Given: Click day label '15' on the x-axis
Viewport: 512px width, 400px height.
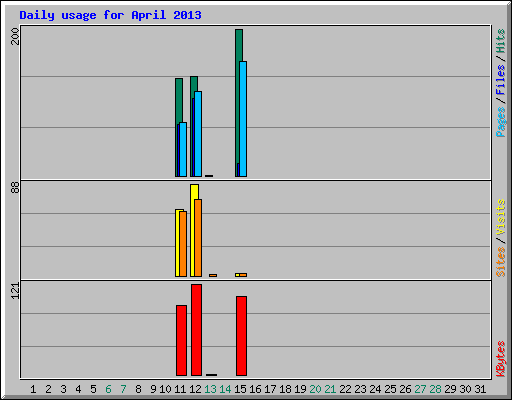Looking at the screenshot, I should click(240, 389).
